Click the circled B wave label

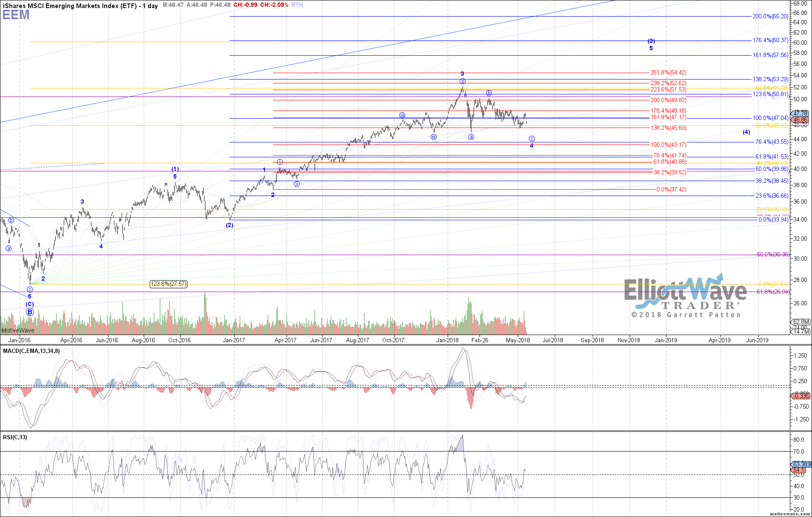click(30, 312)
